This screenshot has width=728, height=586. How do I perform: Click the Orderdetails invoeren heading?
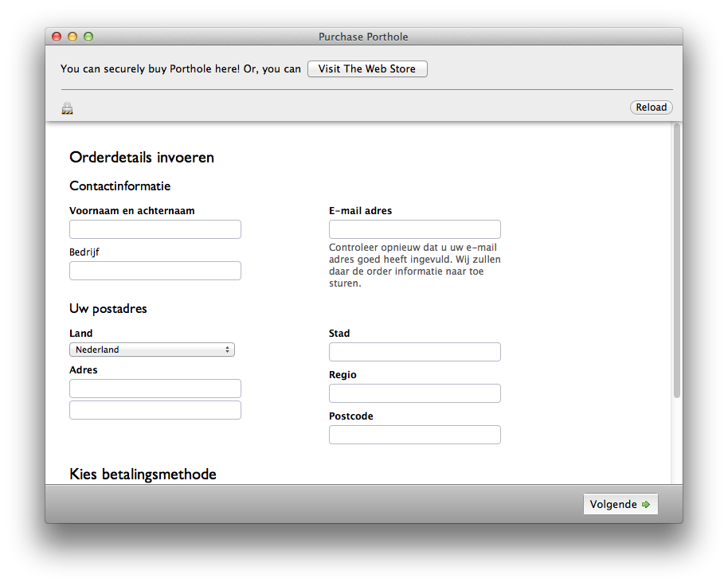(x=142, y=158)
